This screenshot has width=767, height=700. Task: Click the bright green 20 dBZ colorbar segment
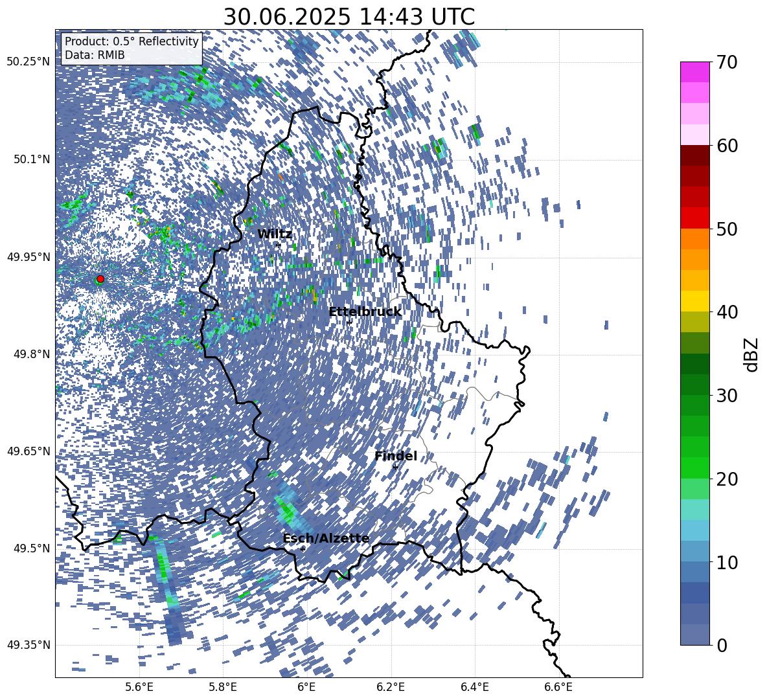[694, 468]
